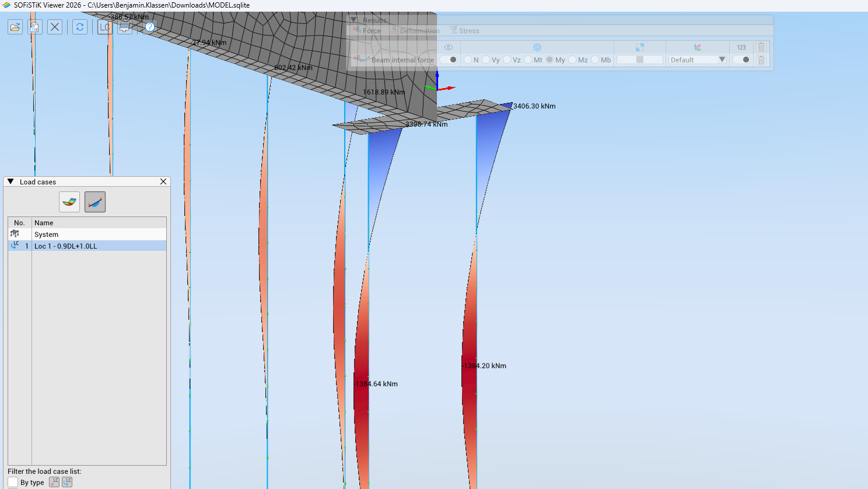The width and height of the screenshot is (868, 489).
Task: Toggle Beam internal force visibility switch
Action: point(449,60)
